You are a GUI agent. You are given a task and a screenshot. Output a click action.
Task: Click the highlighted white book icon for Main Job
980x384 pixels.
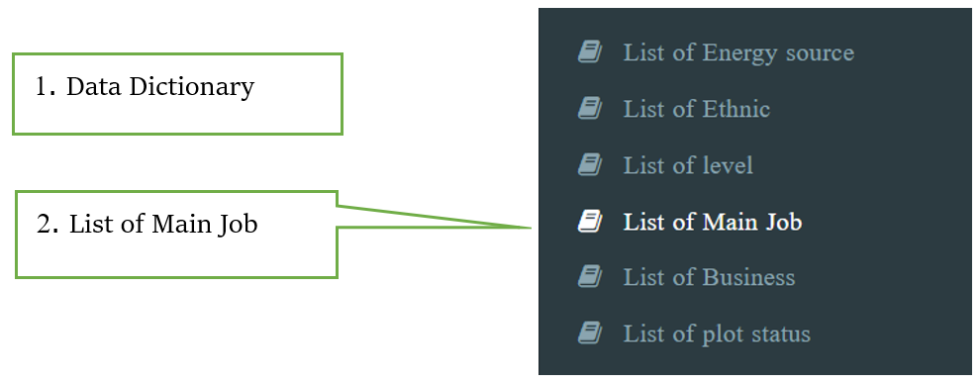589,221
